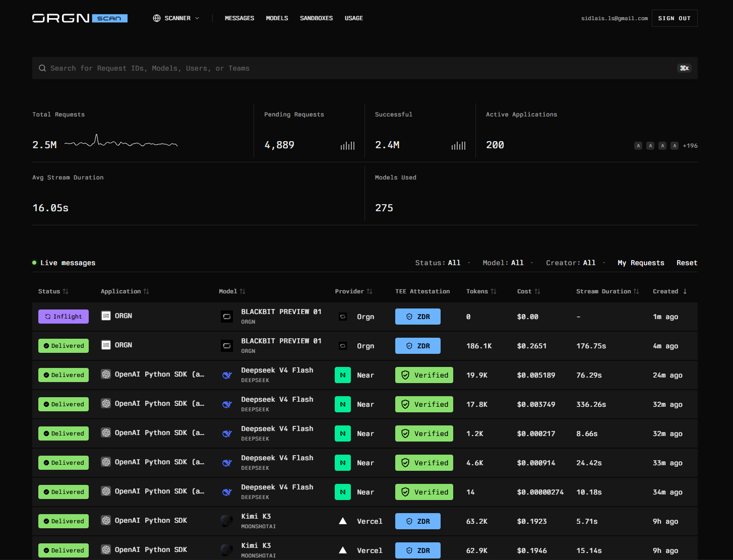733x560 pixels.
Task: Click the 4,889 Pending Requests value
Action: point(279,145)
